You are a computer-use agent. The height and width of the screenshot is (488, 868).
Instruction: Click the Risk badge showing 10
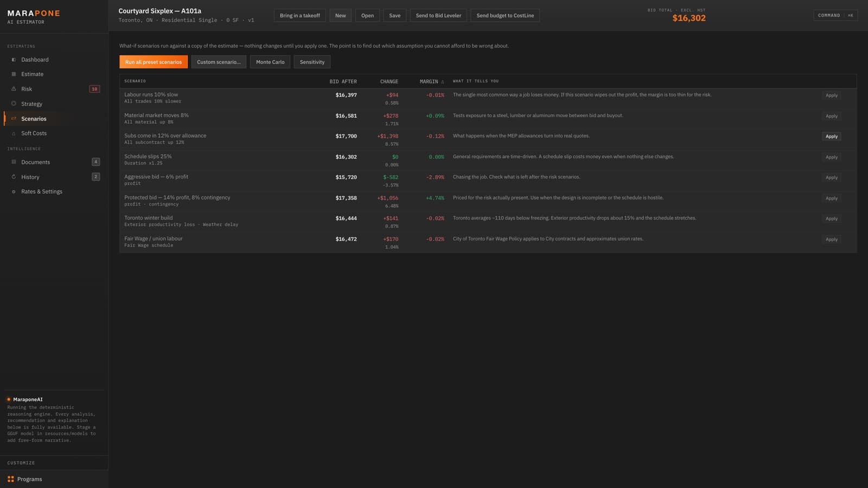[94, 89]
